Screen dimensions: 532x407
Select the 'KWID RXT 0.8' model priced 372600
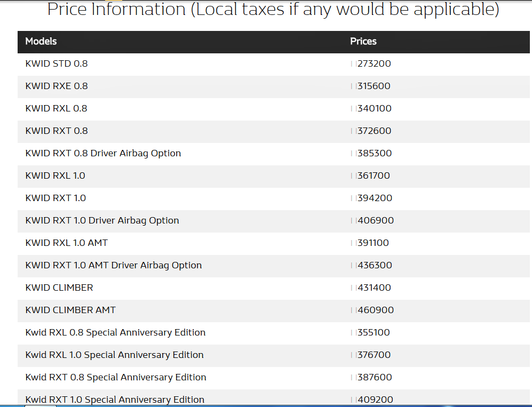pyautogui.click(x=57, y=131)
